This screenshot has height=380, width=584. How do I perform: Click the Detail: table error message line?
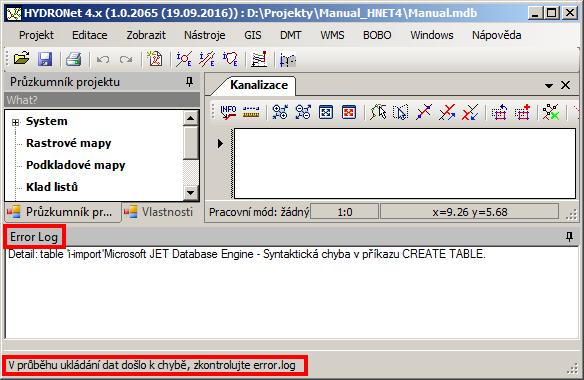(247, 254)
